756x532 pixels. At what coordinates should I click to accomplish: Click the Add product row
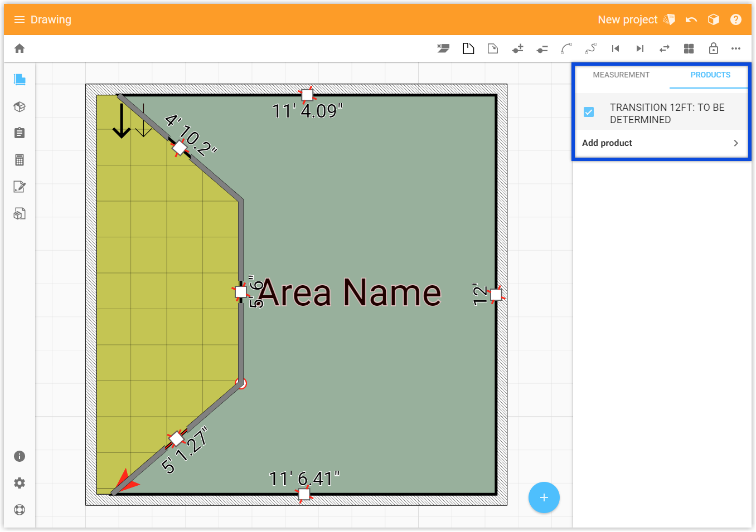(x=661, y=143)
